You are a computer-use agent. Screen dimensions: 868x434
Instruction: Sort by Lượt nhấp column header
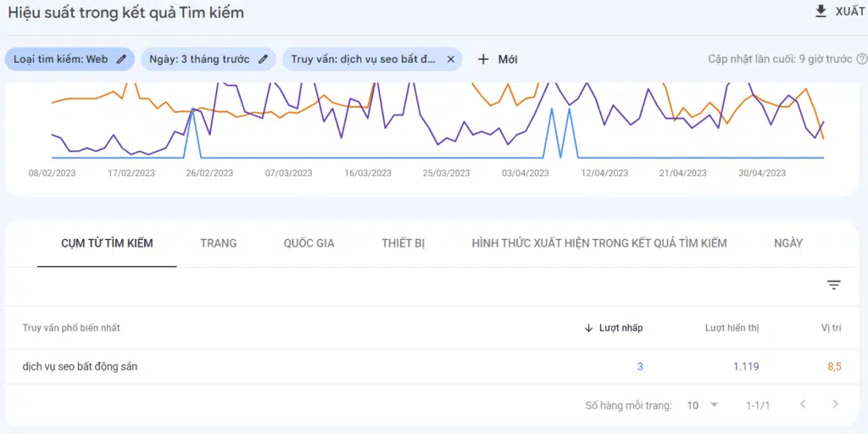(x=620, y=328)
